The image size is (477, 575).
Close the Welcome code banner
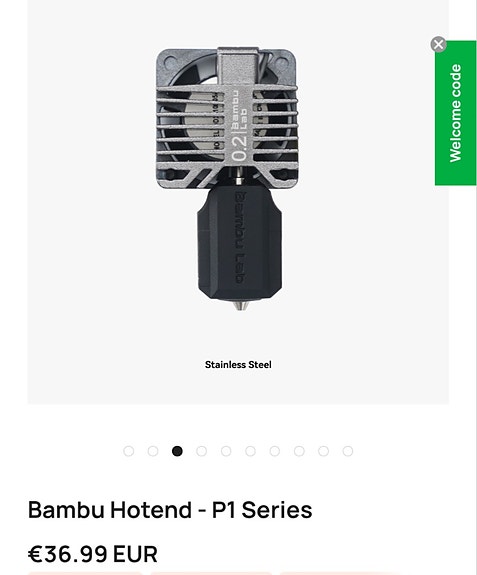[x=438, y=44]
